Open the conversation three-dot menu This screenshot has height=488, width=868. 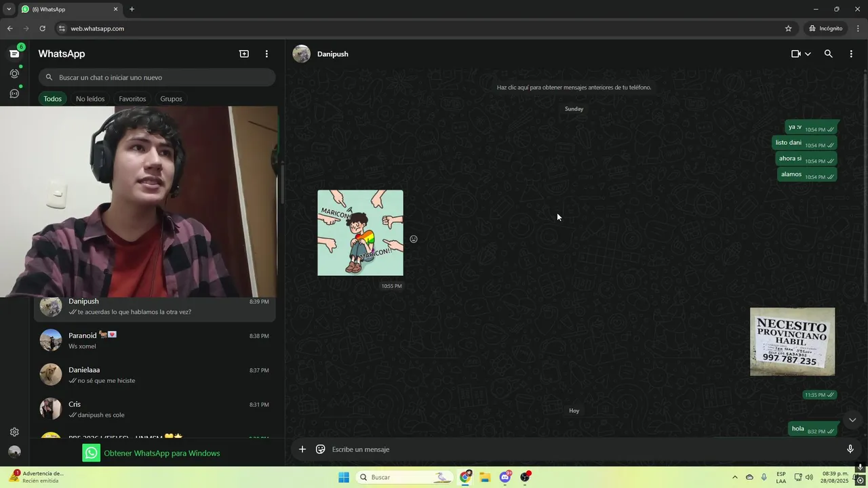tap(851, 54)
